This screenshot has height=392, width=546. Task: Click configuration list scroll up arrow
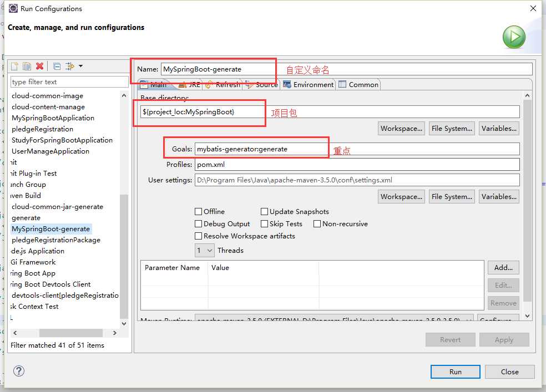click(124, 95)
